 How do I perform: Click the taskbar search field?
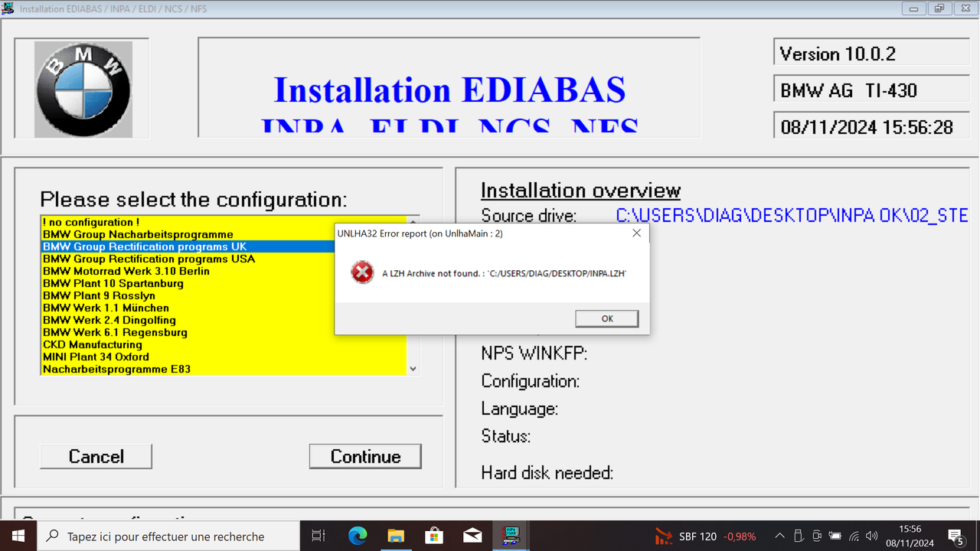click(x=168, y=536)
